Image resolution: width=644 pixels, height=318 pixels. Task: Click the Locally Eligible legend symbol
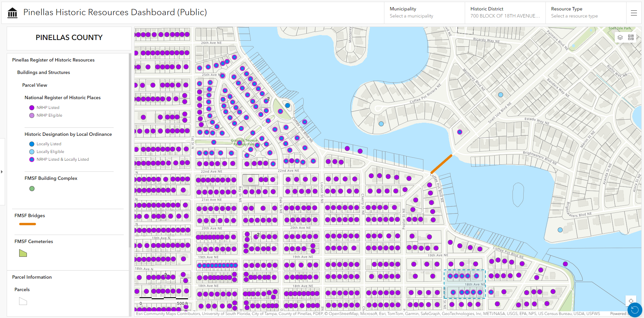coord(32,152)
